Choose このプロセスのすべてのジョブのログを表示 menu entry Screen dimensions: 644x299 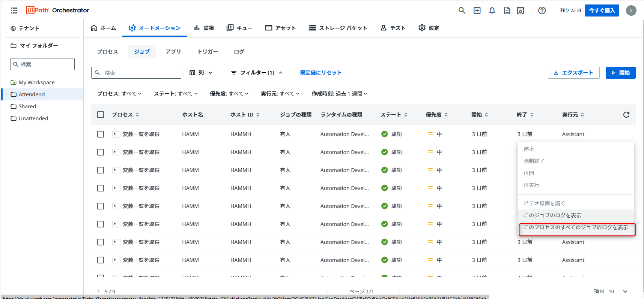pos(576,227)
